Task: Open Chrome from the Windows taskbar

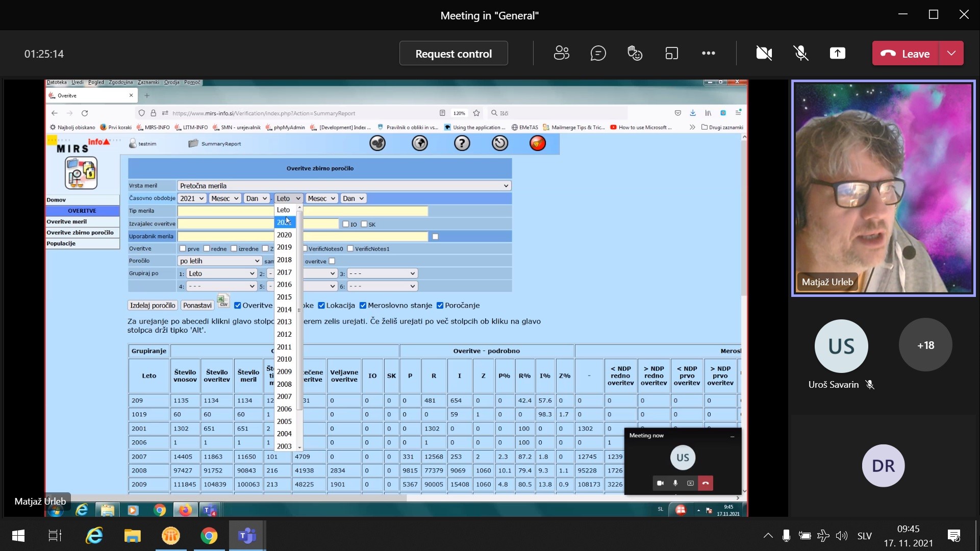Action: (209, 536)
